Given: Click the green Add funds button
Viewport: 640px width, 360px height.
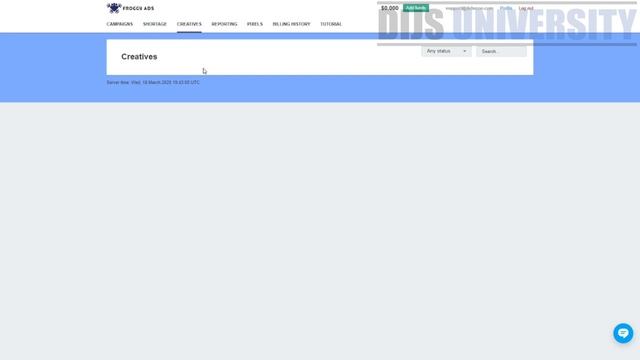Looking at the screenshot, I should [416, 8].
